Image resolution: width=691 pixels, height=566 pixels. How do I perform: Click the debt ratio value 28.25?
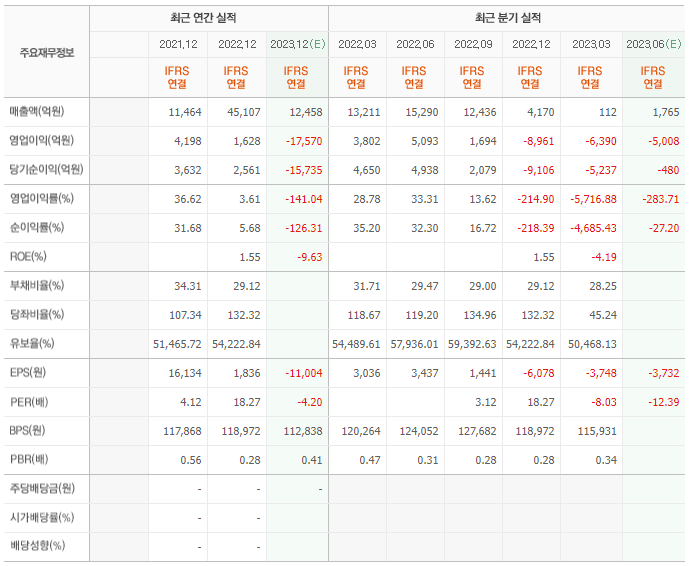[x=603, y=287]
